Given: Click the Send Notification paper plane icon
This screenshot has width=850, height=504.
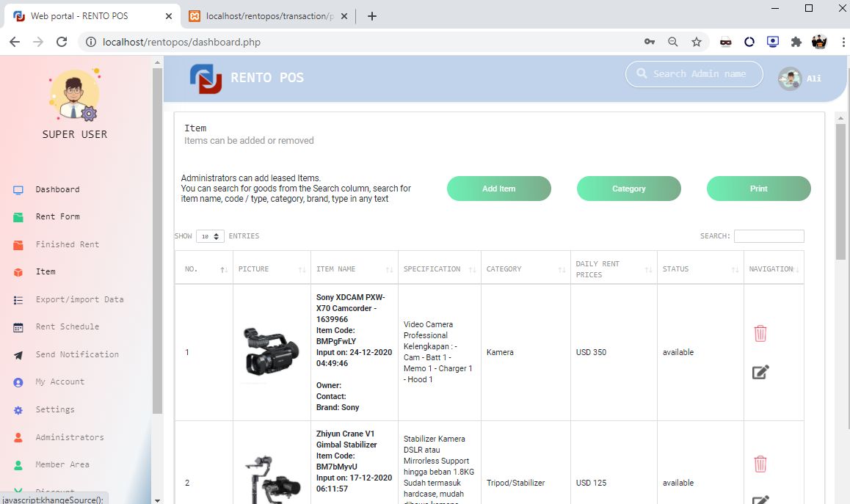Looking at the screenshot, I should click(x=18, y=355).
